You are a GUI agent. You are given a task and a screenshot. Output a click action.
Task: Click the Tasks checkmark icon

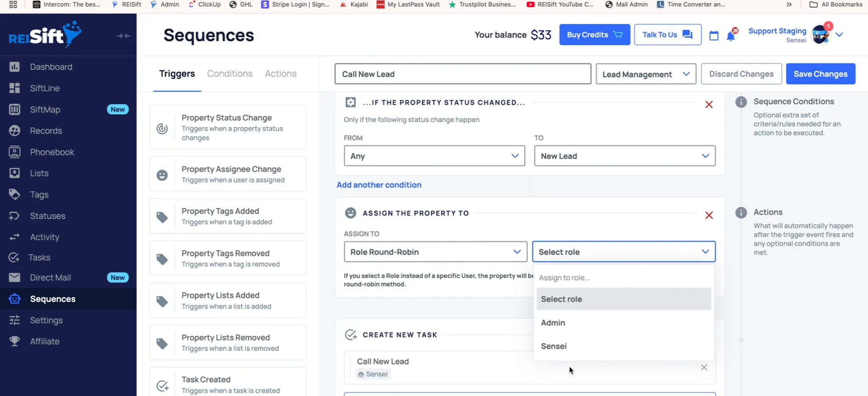coord(14,257)
